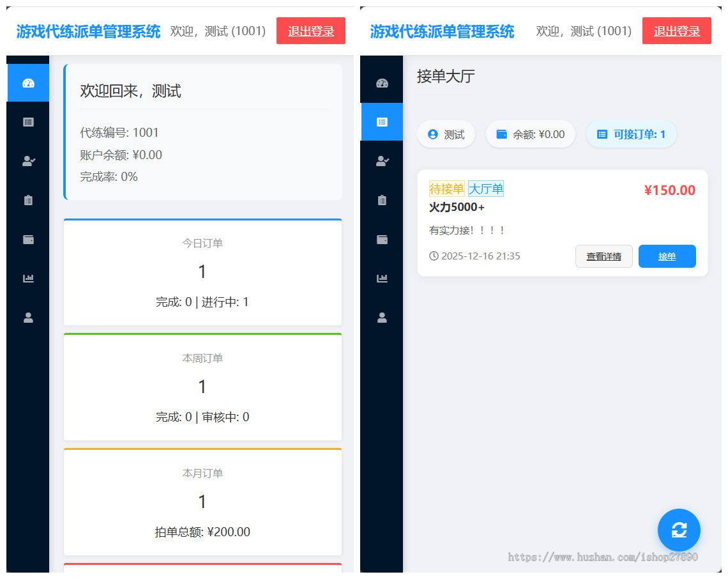Click 接单大厅 page heading
728x579 pixels.
tap(446, 76)
